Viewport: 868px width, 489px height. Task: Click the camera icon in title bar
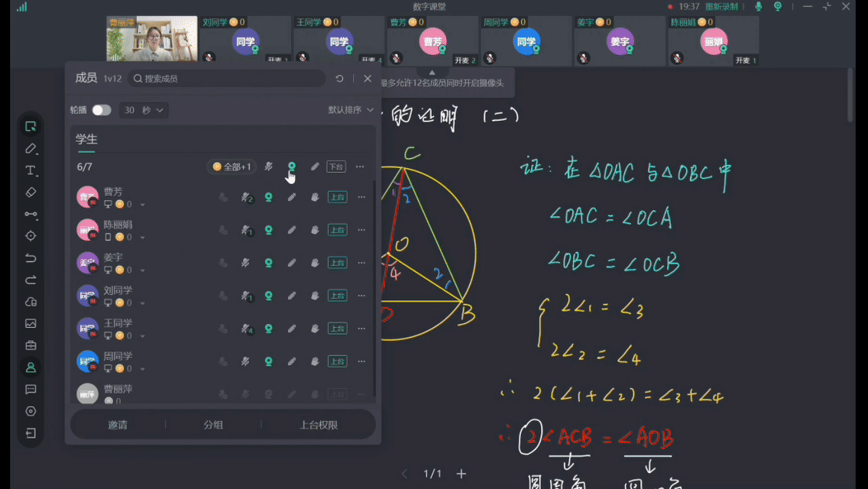(778, 7)
